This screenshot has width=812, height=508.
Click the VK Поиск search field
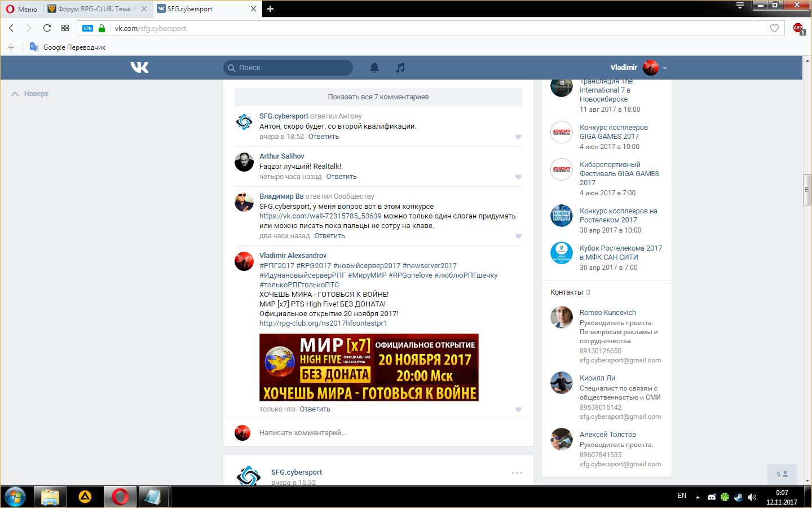click(x=288, y=68)
